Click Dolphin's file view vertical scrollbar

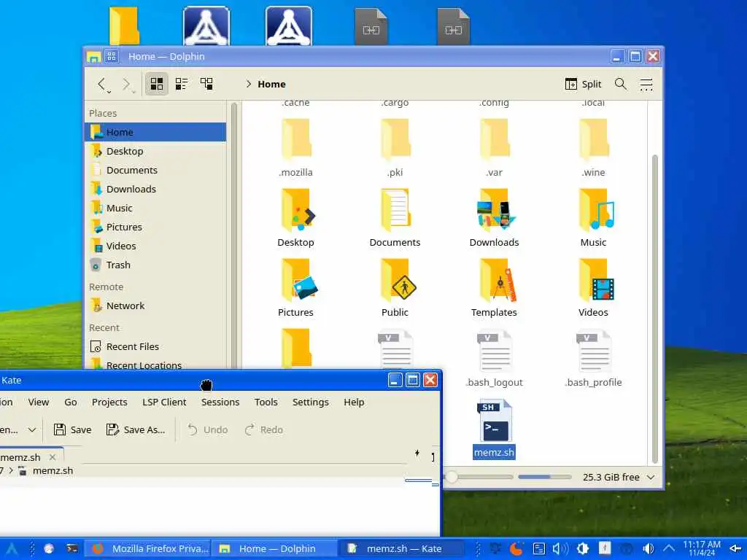[654, 308]
